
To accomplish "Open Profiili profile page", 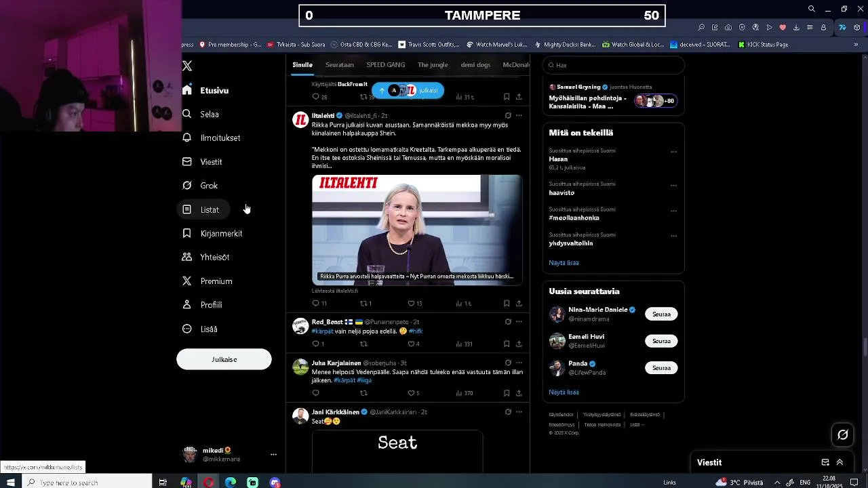I will [203, 305].
